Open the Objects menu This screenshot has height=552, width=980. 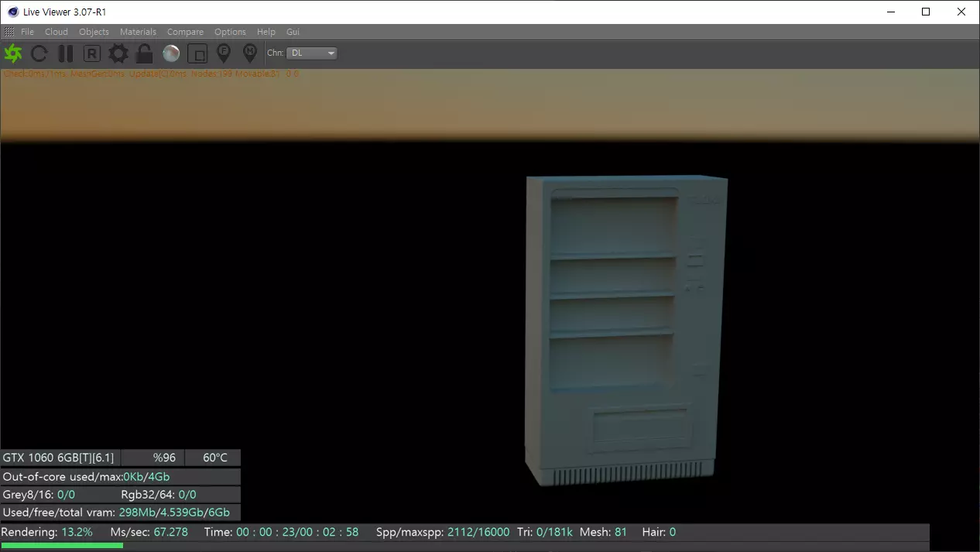coord(94,32)
